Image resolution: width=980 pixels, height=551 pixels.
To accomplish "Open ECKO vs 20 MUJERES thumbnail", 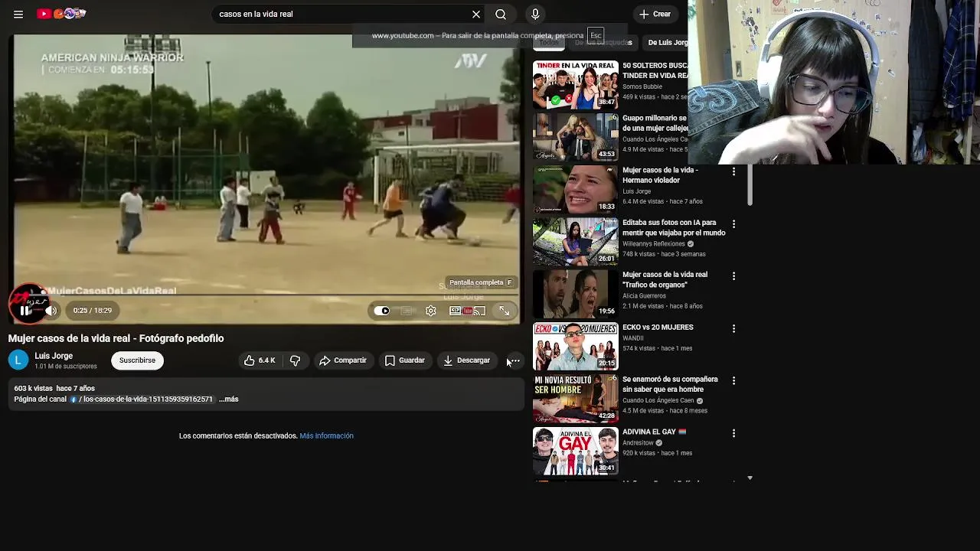I will pos(576,346).
